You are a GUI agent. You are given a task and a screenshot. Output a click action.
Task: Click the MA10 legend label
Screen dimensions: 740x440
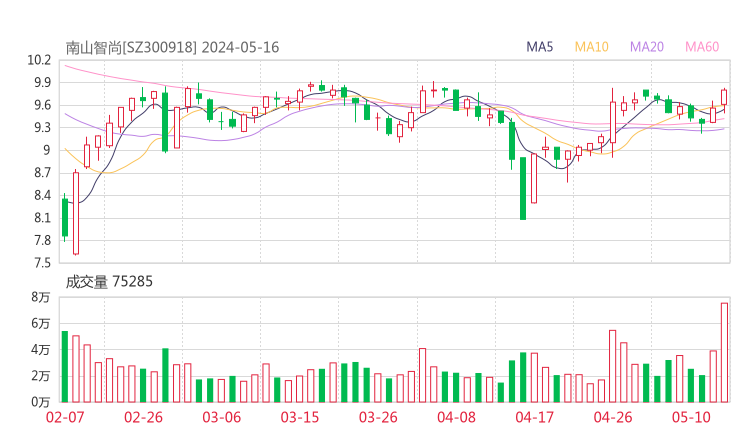click(x=591, y=47)
